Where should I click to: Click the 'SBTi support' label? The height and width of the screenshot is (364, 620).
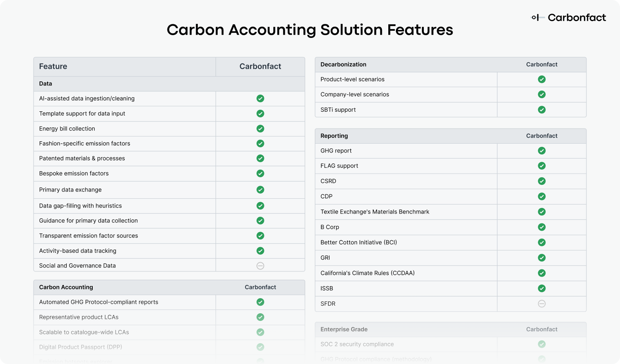tap(338, 110)
